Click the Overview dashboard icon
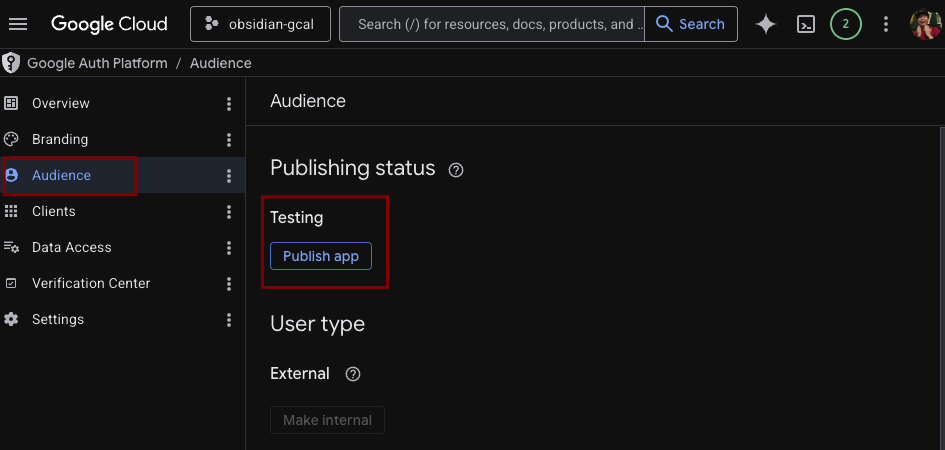945x450 pixels. pyautogui.click(x=11, y=103)
